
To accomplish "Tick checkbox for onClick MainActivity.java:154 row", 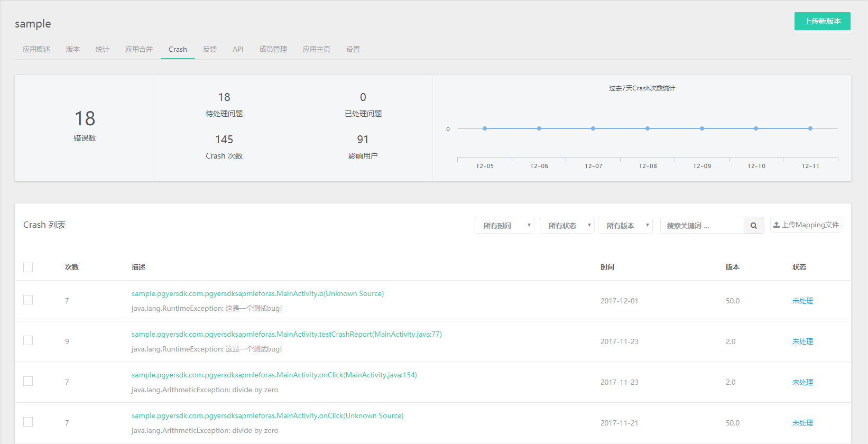I will (28, 382).
